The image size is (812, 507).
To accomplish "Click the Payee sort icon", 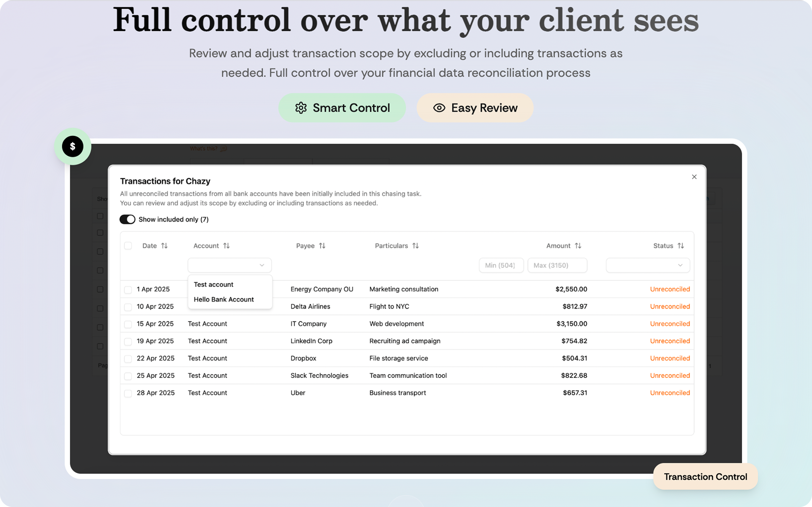I will pos(322,246).
